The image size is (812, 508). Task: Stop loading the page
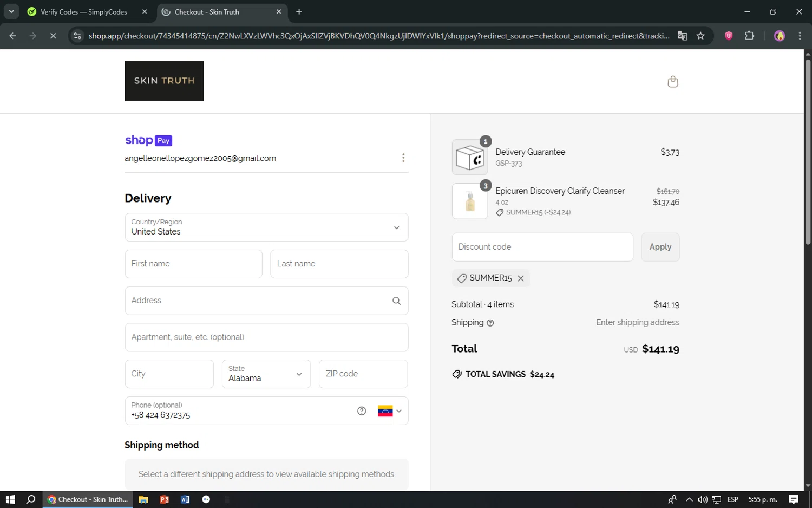(x=53, y=36)
